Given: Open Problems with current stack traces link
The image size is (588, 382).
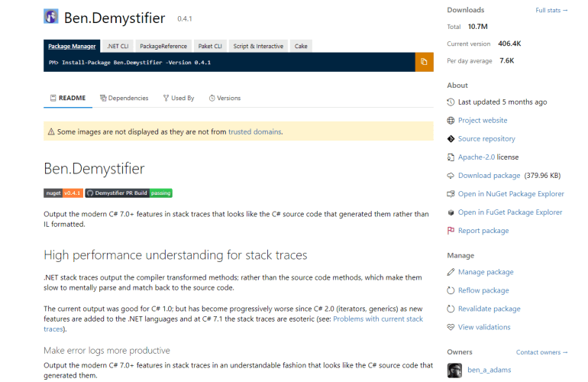Looking at the screenshot, I should click(x=378, y=319).
